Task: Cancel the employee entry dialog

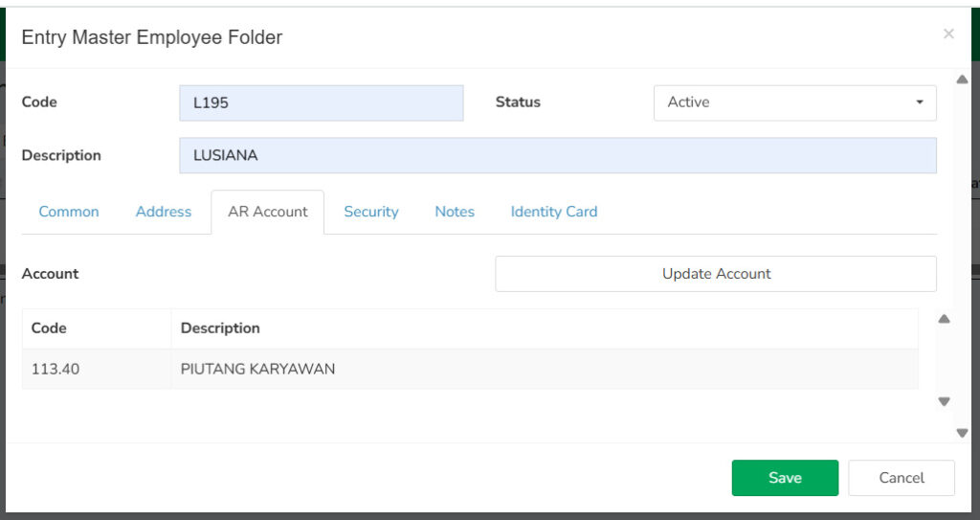Action: click(902, 478)
